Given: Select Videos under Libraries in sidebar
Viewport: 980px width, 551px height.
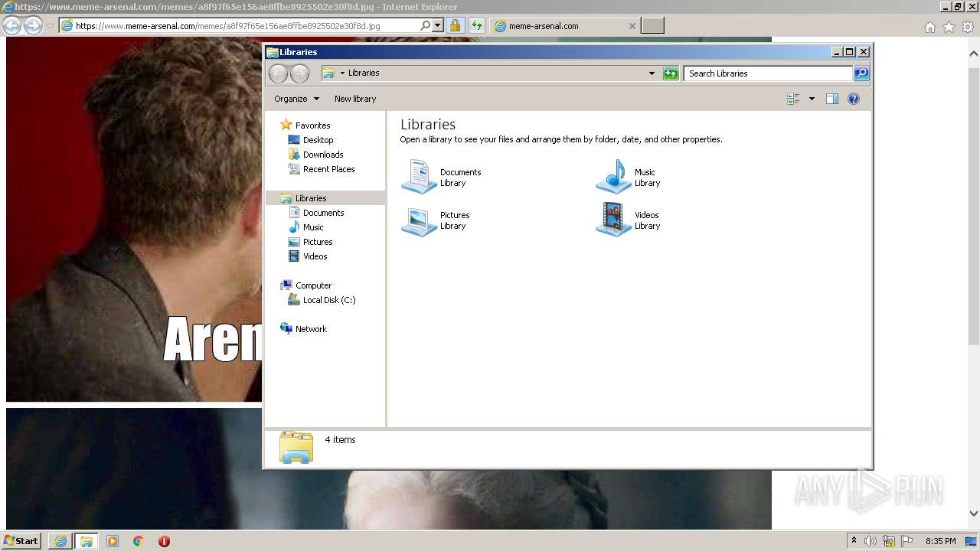Looking at the screenshot, I should [315, 256].
